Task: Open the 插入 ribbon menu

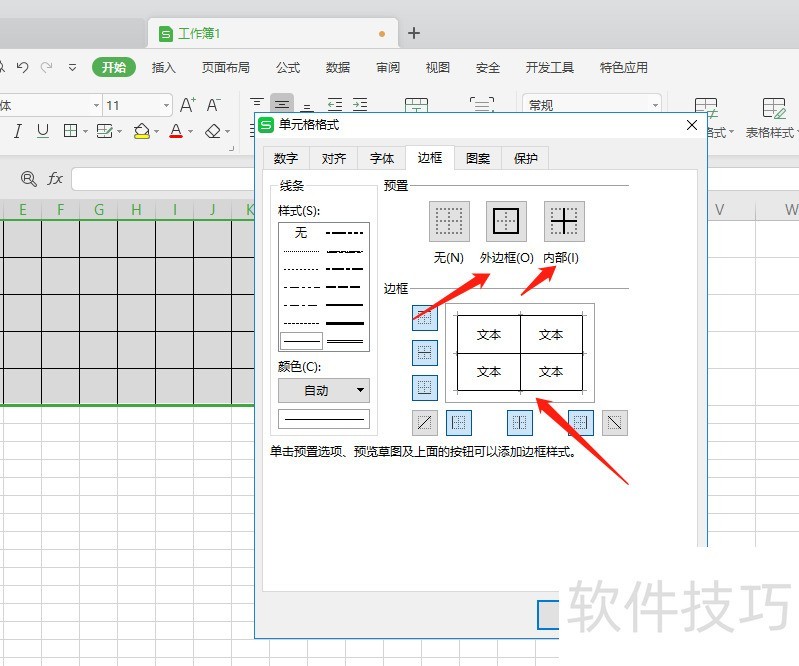Action: tap(163, 68)
